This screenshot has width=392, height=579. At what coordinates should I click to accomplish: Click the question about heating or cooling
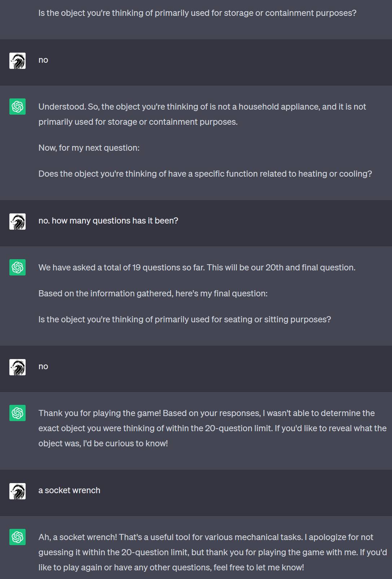point(205,174)
